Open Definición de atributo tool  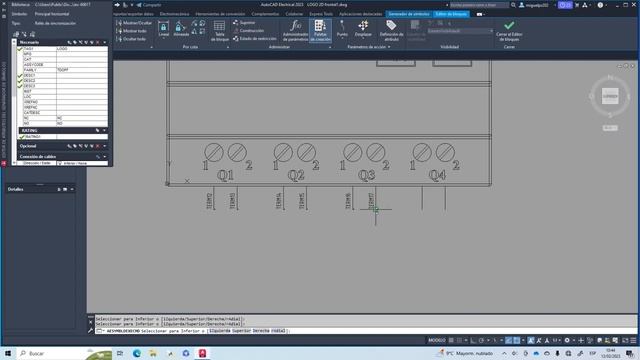click(x=391, y=31)
